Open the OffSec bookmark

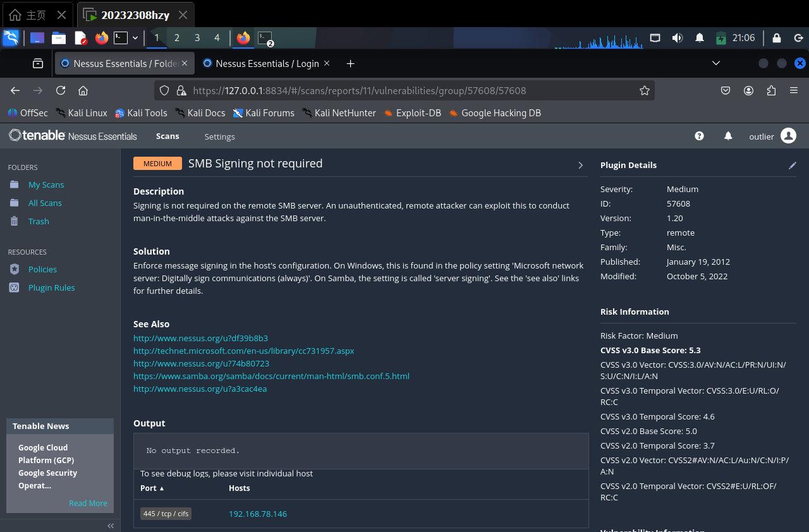click(27, 113)
